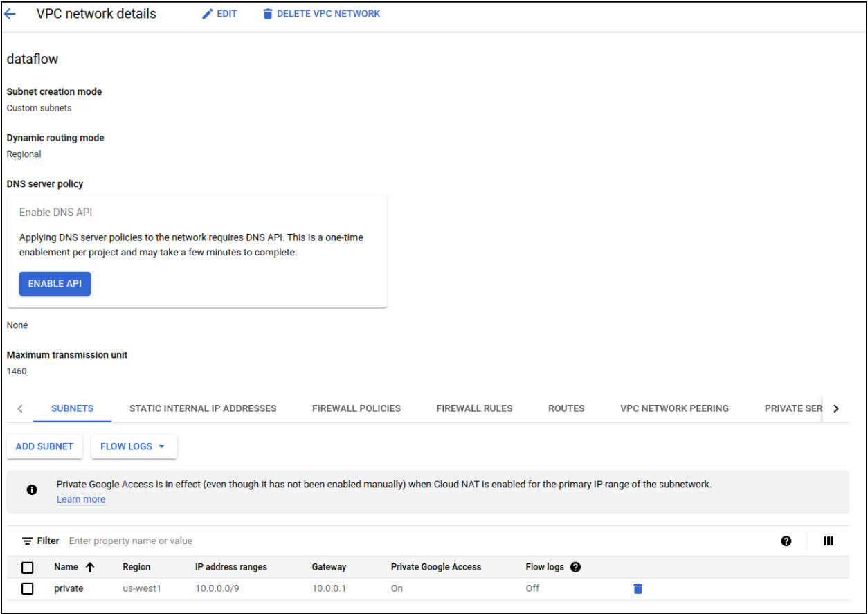Click DELETE VPC NETWORK
The width and height of the screenshot is (868, 614).
click(321, 14)
